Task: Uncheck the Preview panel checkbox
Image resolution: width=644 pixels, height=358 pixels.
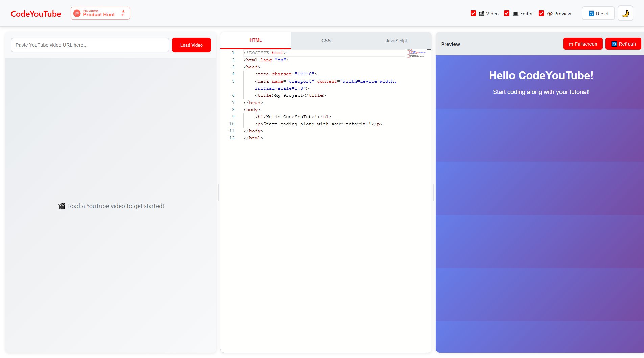Action: click(541, 13)
